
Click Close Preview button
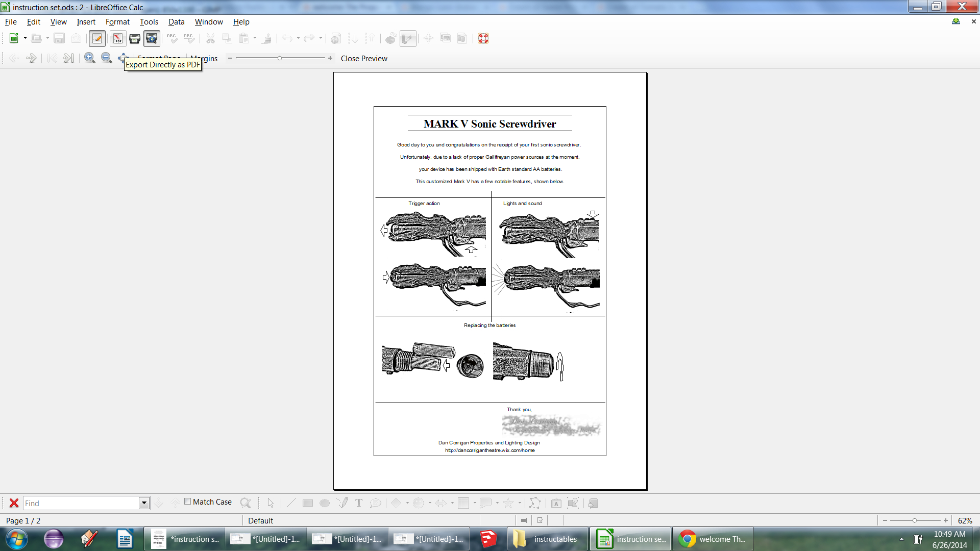tap(364, 59)
